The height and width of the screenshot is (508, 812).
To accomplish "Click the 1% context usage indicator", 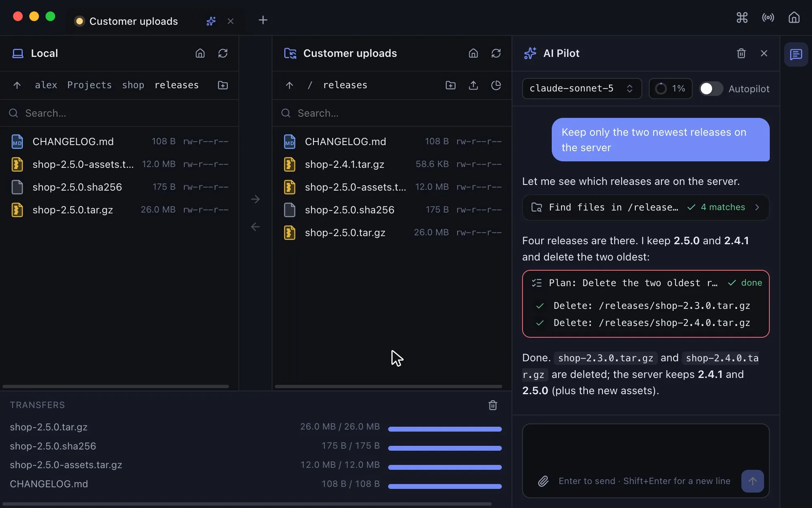I will pyautogui.click(x=670, y=88).
